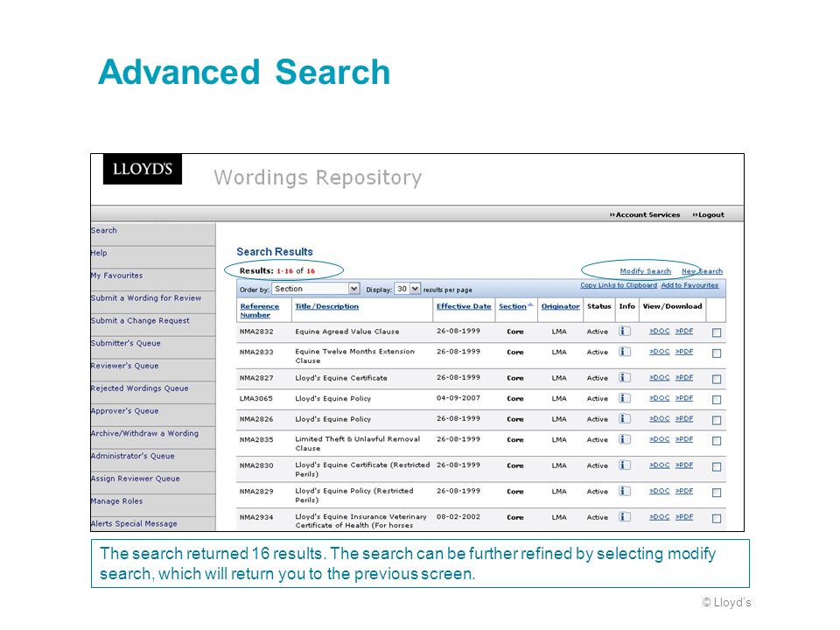Viewport: 840px width, 630px height.
Task: Download PDF for NMA2826
Action: [x=684, y=418]
